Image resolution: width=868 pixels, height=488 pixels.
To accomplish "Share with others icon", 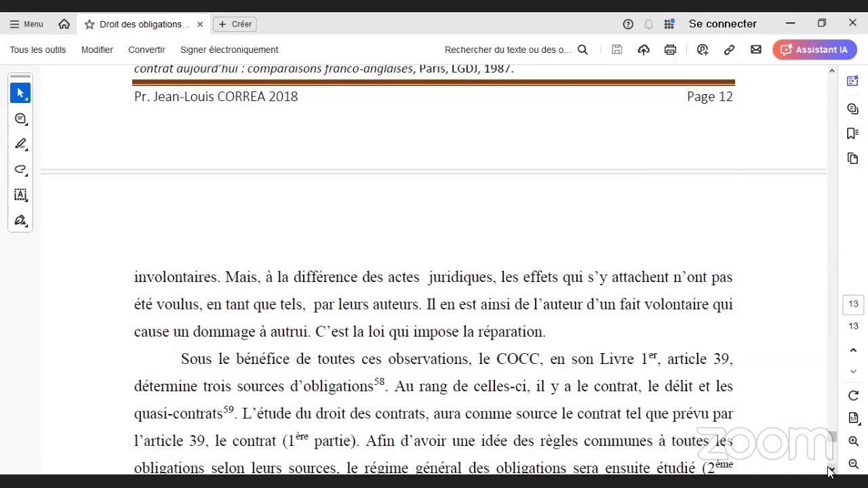I will [703, 49].
